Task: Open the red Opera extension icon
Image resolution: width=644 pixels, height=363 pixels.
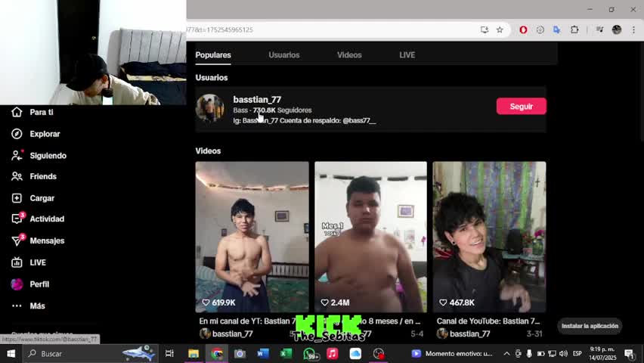Action: click(523, 29)
